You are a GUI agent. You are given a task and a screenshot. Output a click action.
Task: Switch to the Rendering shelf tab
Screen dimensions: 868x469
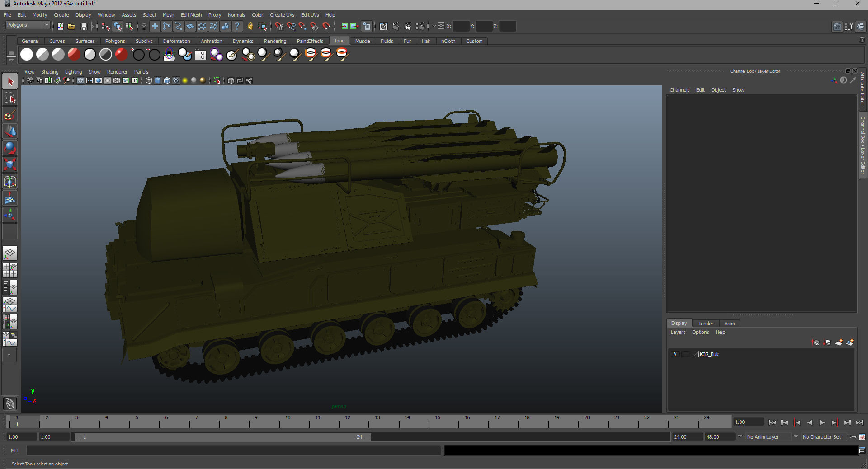pyautogui.click(x=275, y=41)
